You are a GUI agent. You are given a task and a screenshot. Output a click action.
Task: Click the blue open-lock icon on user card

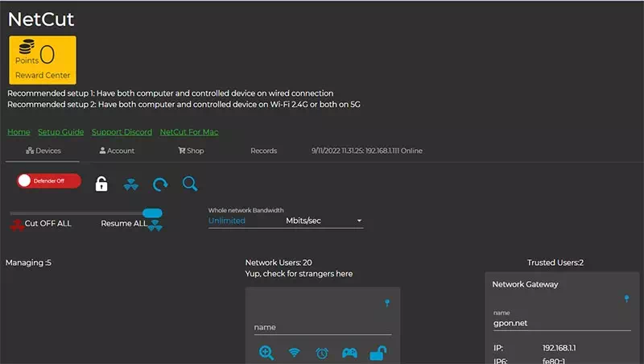(x=378, y=353)
